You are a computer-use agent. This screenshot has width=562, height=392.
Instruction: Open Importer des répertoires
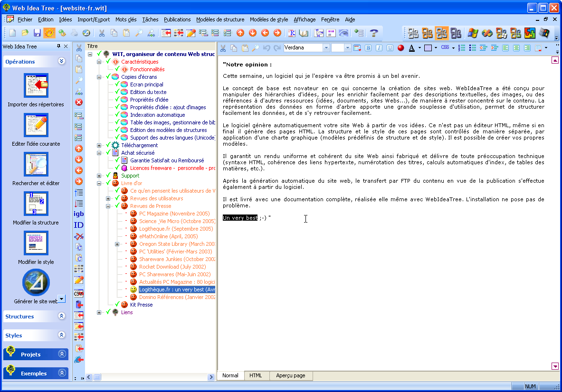pyautogui.click(x=35, y=85)
